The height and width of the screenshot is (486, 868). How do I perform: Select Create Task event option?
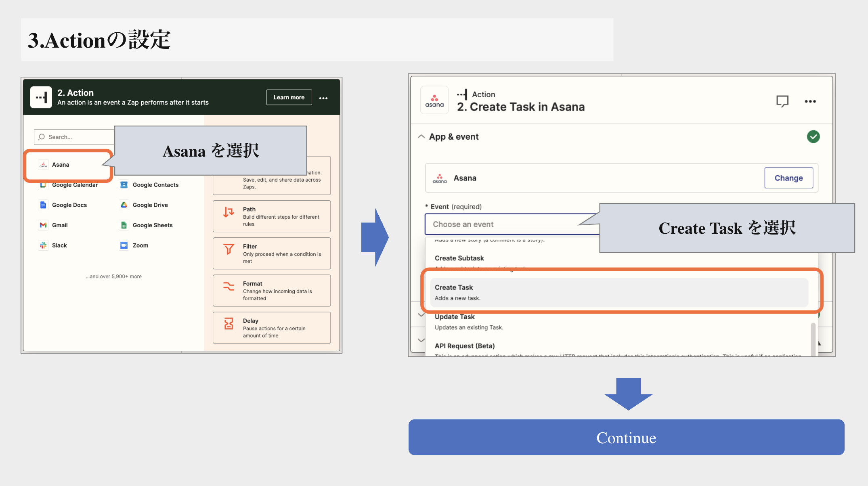point(619,292)
